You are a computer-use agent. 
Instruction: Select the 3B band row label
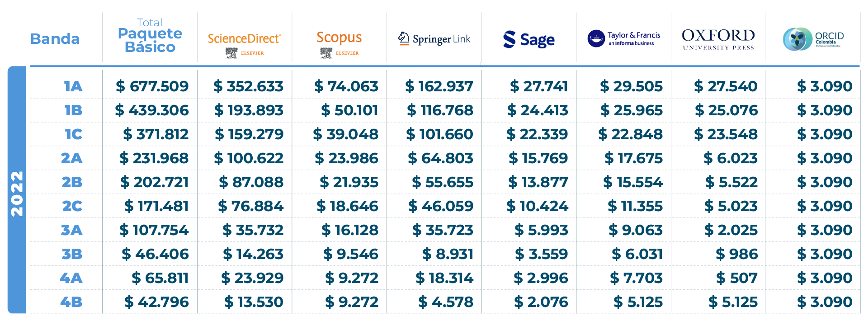(72, 254)
